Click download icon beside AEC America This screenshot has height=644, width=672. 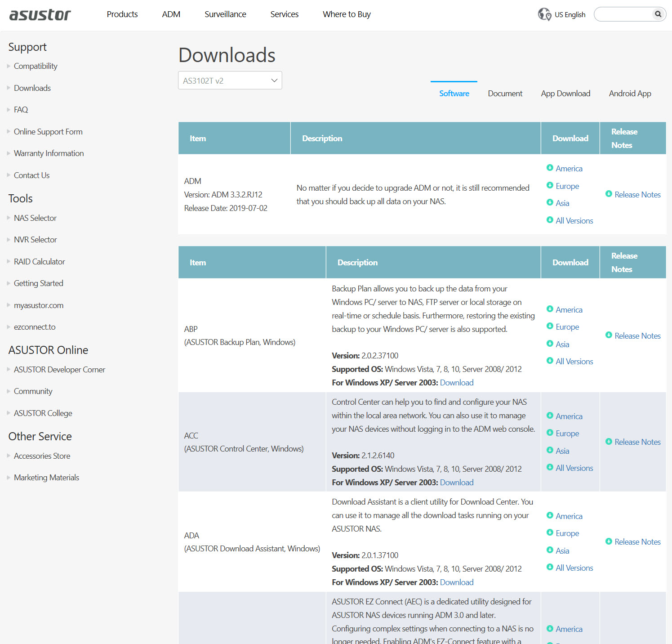coord(550,629)
